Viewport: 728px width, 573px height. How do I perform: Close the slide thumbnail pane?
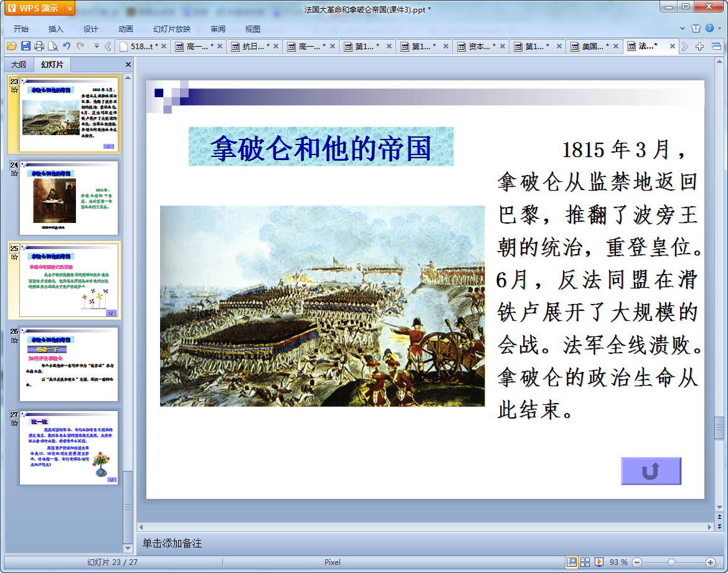pyautogui.click(x=128, y=65)
